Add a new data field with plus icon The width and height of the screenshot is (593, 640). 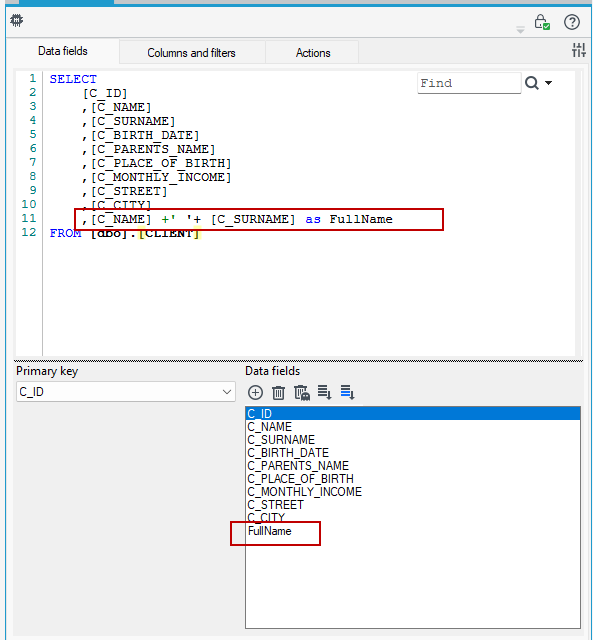pos(255,393)
